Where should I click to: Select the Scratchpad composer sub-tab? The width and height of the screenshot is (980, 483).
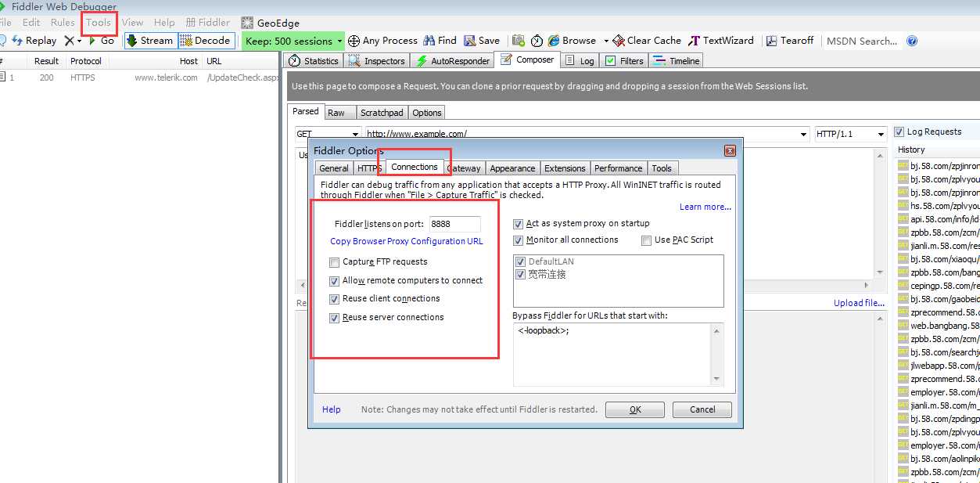(x=382, y=113)
